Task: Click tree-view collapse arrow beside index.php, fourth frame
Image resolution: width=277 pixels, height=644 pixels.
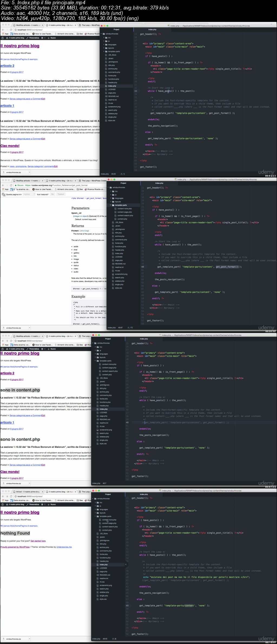Action: coord(126,564)
